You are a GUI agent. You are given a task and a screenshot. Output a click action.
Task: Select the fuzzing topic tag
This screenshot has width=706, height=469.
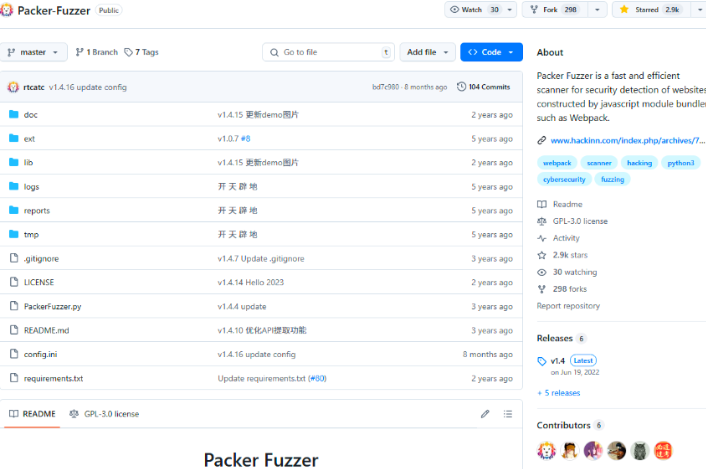click(612, 179)
